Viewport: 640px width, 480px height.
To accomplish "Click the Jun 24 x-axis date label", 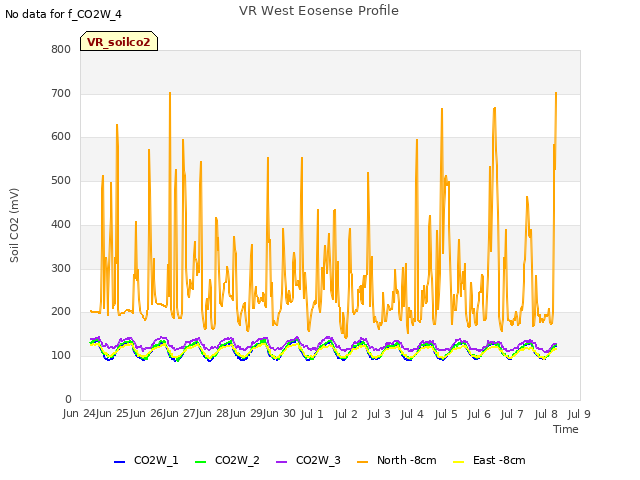I will [x=79, y=413].
